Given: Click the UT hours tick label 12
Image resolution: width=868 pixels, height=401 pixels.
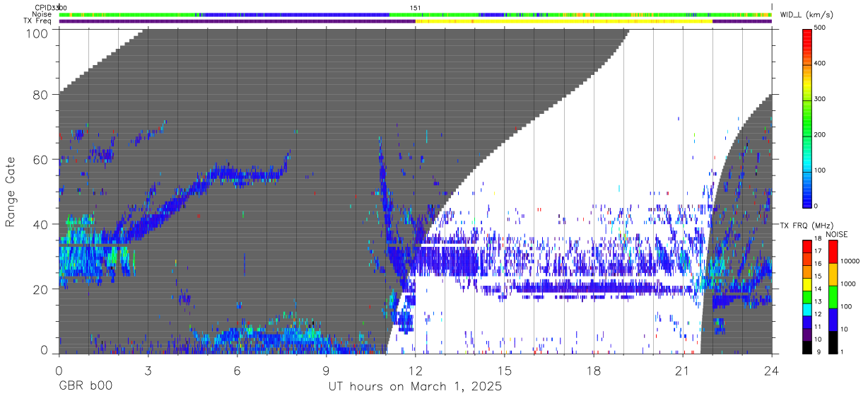Looking at the screenshot, I should pyautogui.click(x=415, y=370).
